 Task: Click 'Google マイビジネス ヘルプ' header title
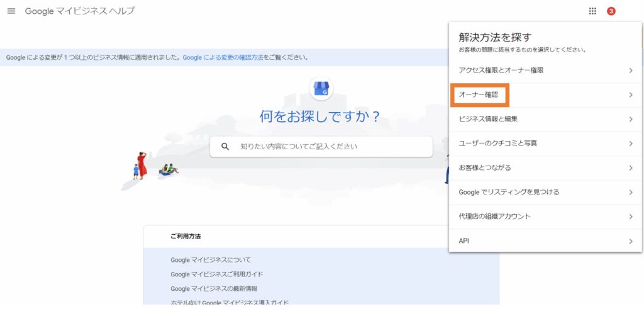pos(80,11)
